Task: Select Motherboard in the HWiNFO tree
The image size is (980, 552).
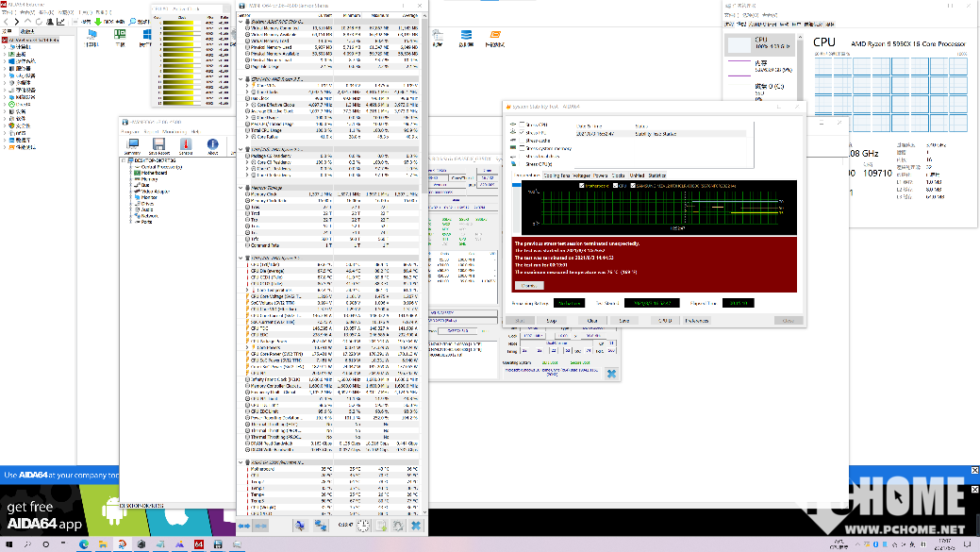Action: point(154,174)
